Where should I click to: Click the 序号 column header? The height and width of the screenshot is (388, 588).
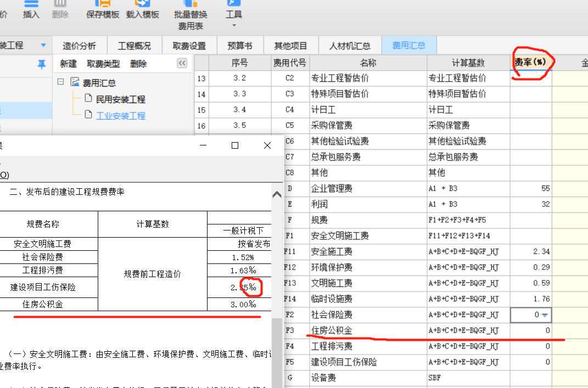pyautogui.click(x=239, y=63)
